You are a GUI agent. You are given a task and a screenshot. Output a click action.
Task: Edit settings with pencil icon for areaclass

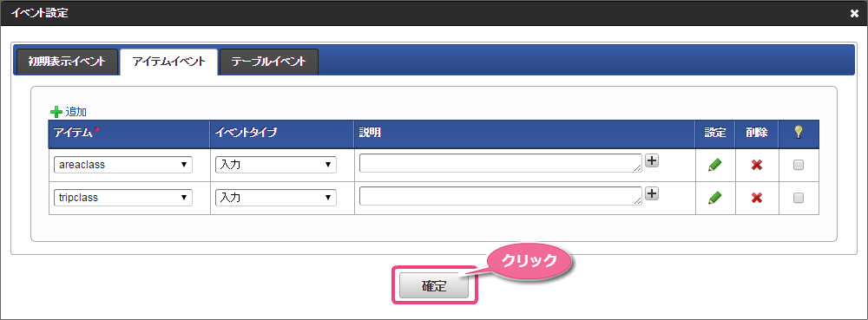[714, 165]
